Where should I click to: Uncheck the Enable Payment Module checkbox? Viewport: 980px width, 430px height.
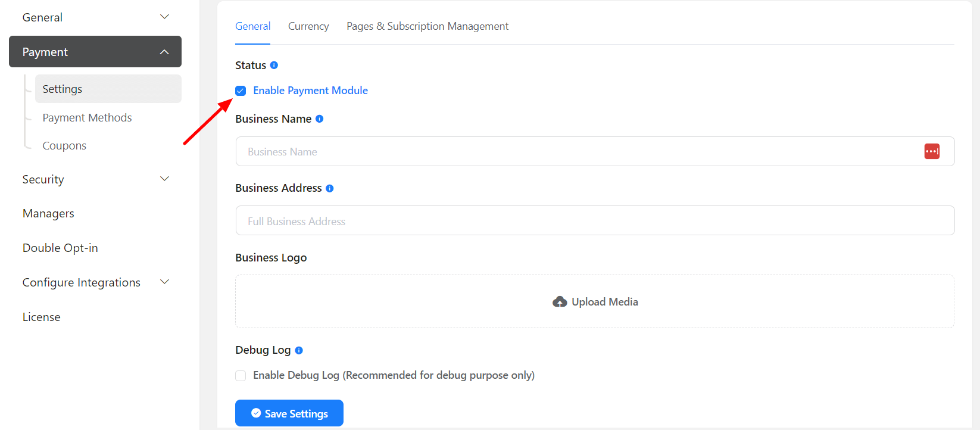point(241,91)
